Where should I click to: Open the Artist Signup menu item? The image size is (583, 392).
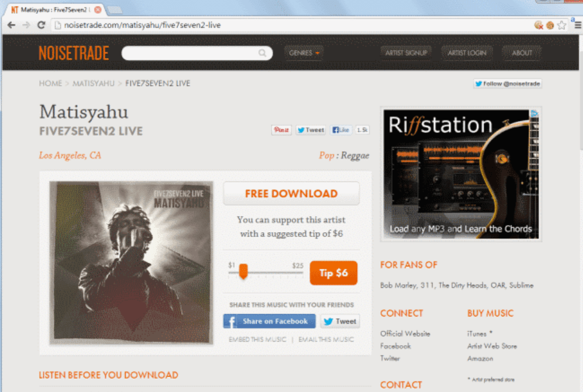pos(406,53)
